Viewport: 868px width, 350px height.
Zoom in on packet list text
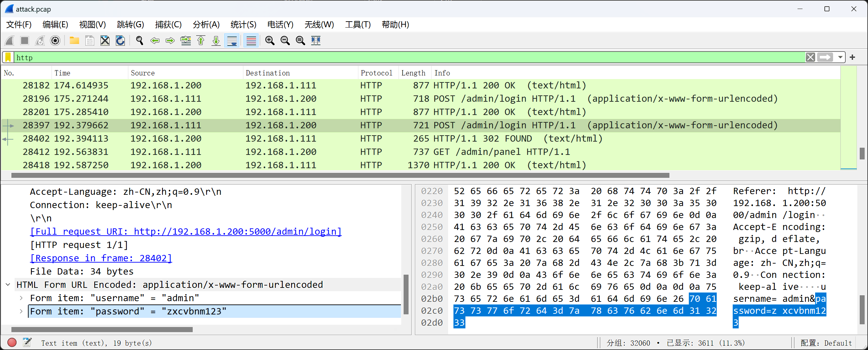(x=270, y=41)
